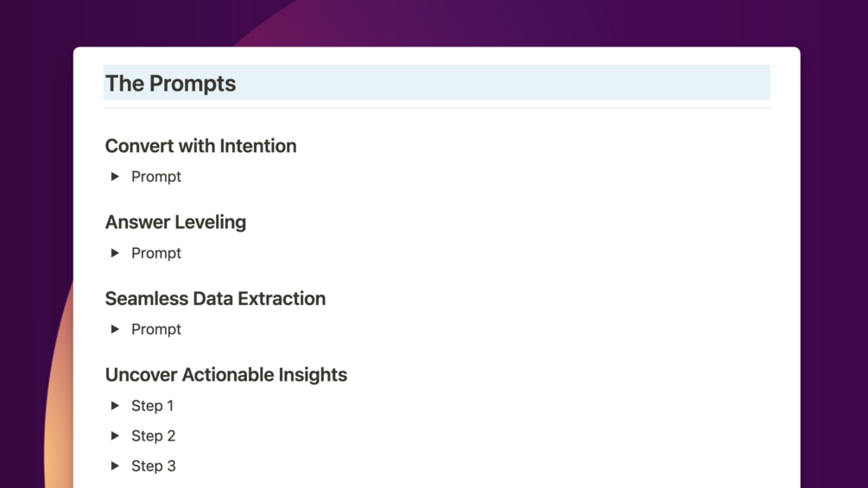Click the Prompt text under Convert with Intention
This screenshot has width=868, height=488.
(x=156, y=177)
